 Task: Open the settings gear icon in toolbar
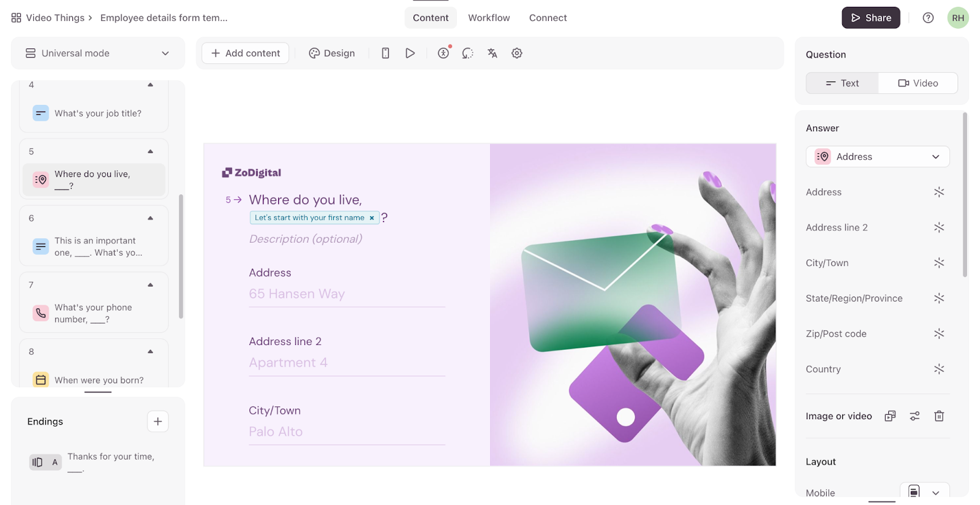pyautogui.click(x=517, y=53)
